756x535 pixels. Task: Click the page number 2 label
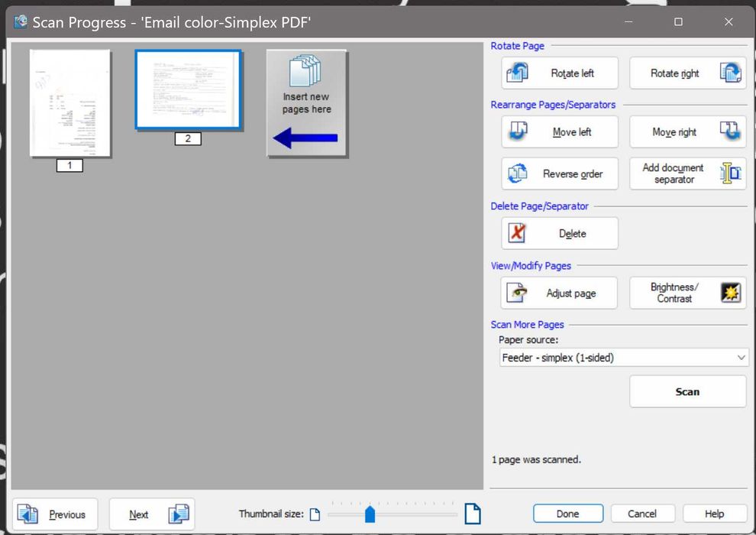pos(188,138)
